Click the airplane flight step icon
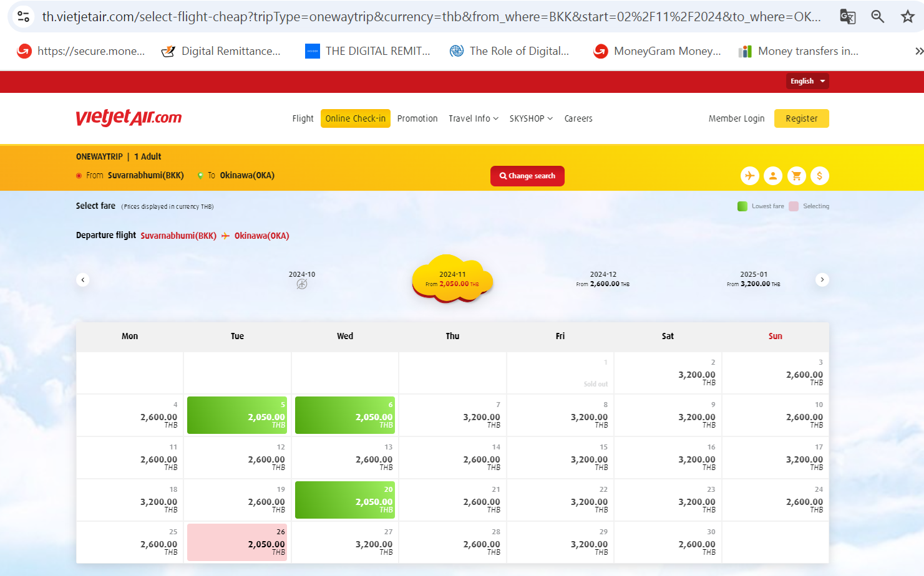The image size is (924, 576). (x=749, y=176)
